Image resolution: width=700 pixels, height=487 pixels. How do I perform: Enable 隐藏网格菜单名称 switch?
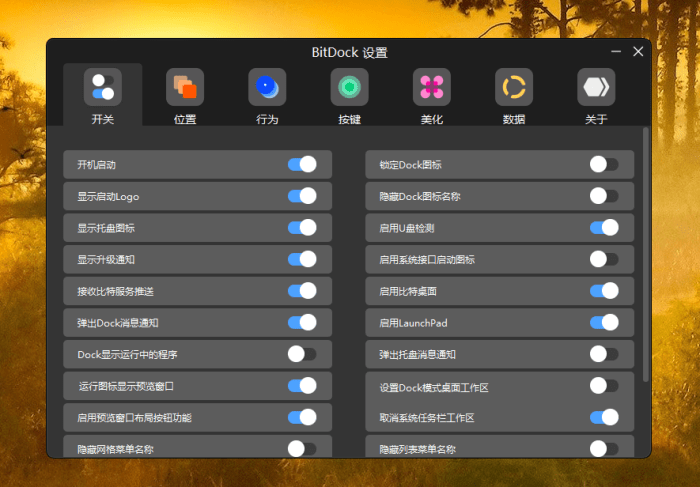[302, 449]
